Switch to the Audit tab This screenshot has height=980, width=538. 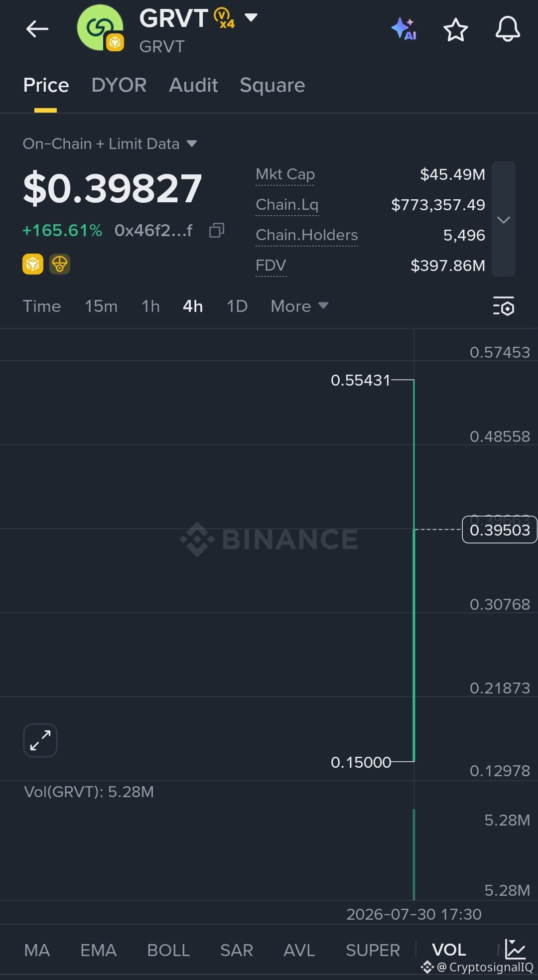coord(193,85)
